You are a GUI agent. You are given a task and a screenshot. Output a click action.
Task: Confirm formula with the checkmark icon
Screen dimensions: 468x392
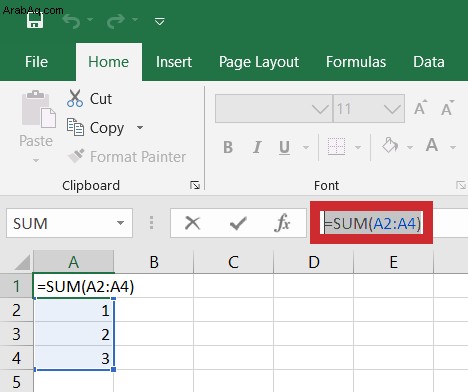click(x=238, y=223)
